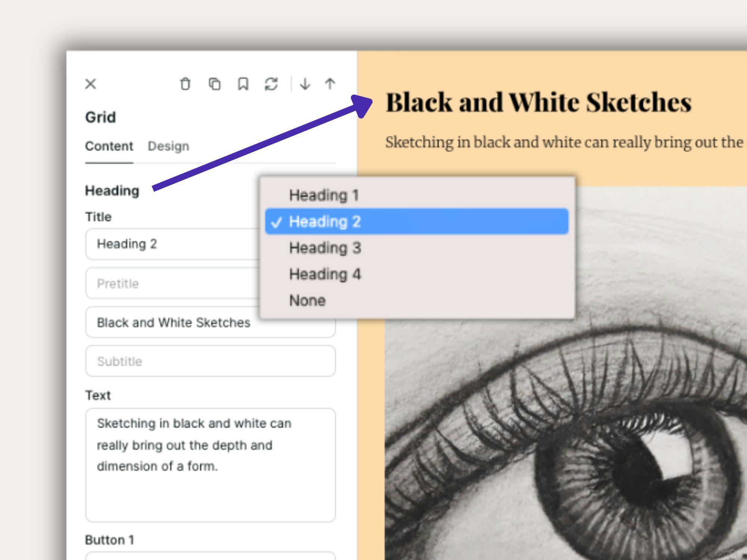Screen dimensions: 747x560
Task: Close the Grid panel with X
Action: pyautogui.click(x=91, y=84)
